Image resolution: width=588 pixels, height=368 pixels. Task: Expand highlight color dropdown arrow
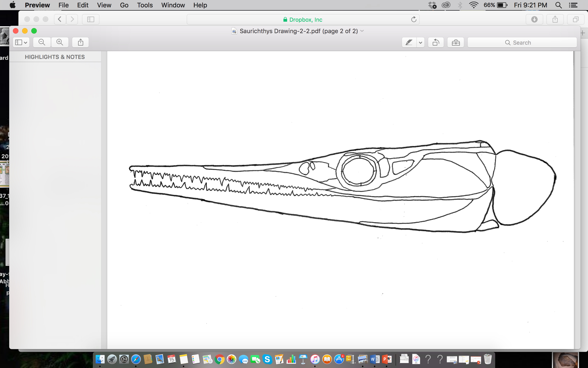(x=420, y=42)
